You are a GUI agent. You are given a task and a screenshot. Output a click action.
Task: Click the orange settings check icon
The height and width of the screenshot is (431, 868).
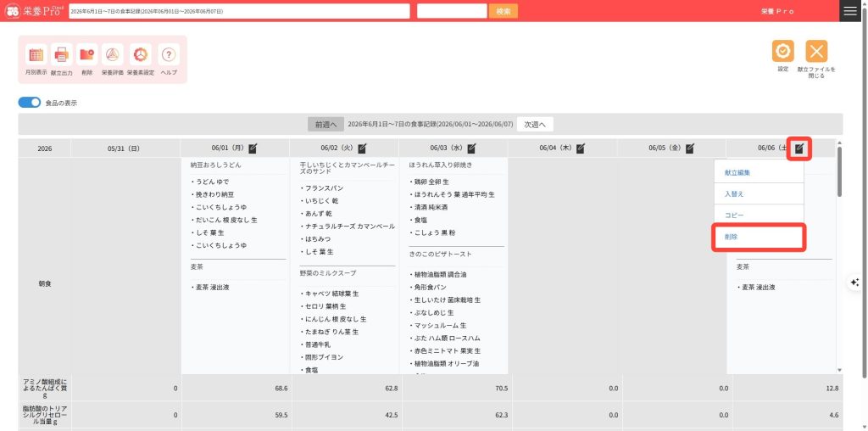(x=782, y=51)
